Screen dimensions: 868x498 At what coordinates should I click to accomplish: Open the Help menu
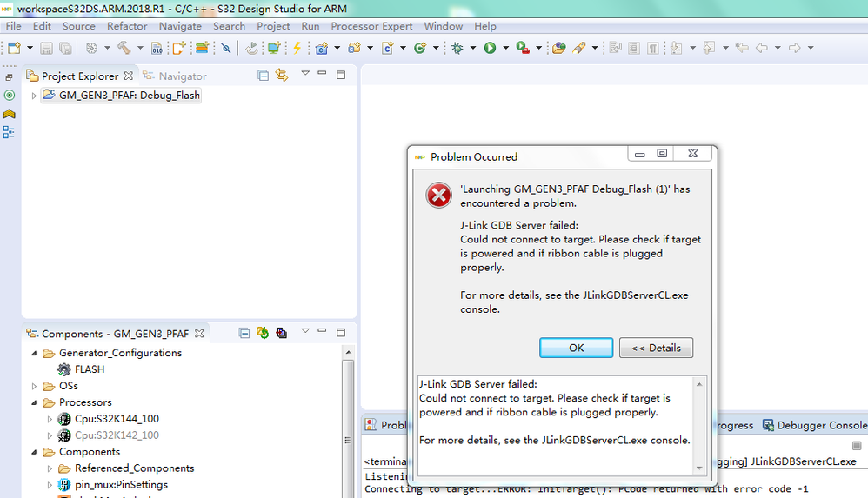tap(485, 26)
